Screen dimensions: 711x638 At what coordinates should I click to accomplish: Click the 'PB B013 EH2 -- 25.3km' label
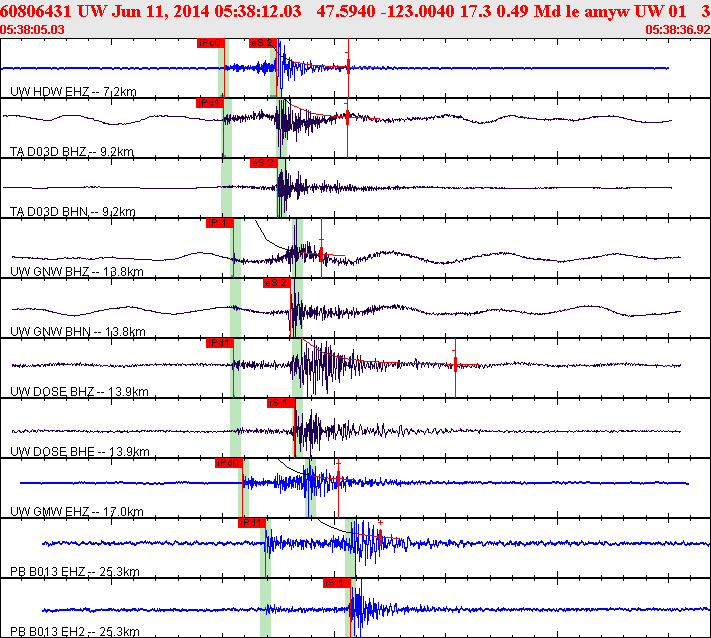tap(74, 631)
